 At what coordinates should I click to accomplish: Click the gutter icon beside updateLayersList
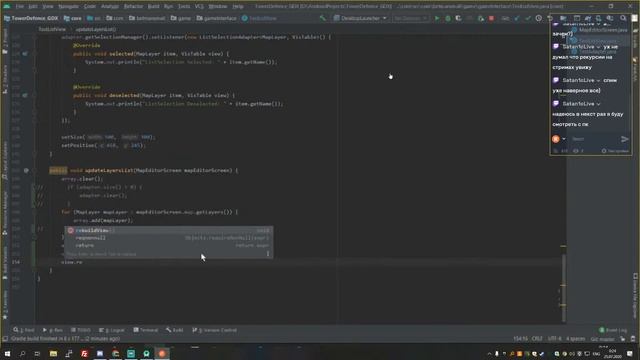26,170
